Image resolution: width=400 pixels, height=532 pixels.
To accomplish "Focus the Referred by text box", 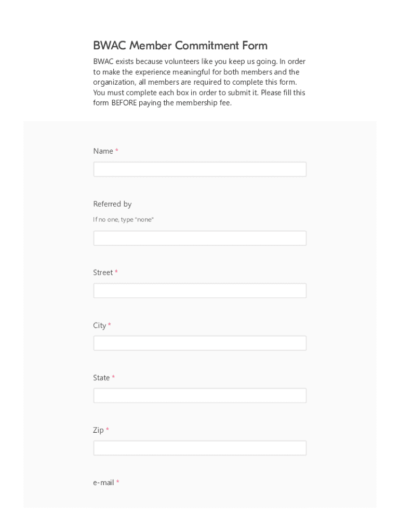I will (x=199, y=238).
